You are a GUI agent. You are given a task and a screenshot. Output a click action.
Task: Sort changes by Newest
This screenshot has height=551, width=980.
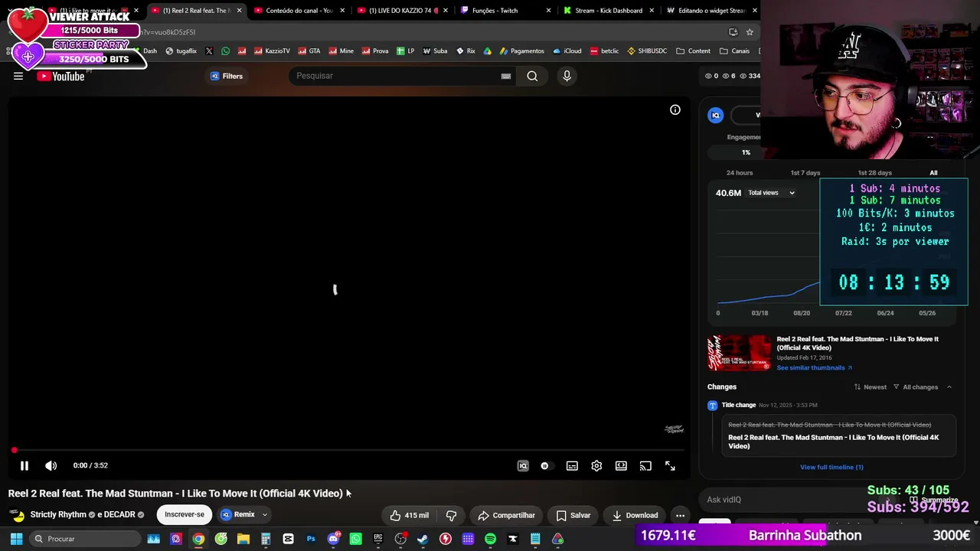tap(870, 387)
